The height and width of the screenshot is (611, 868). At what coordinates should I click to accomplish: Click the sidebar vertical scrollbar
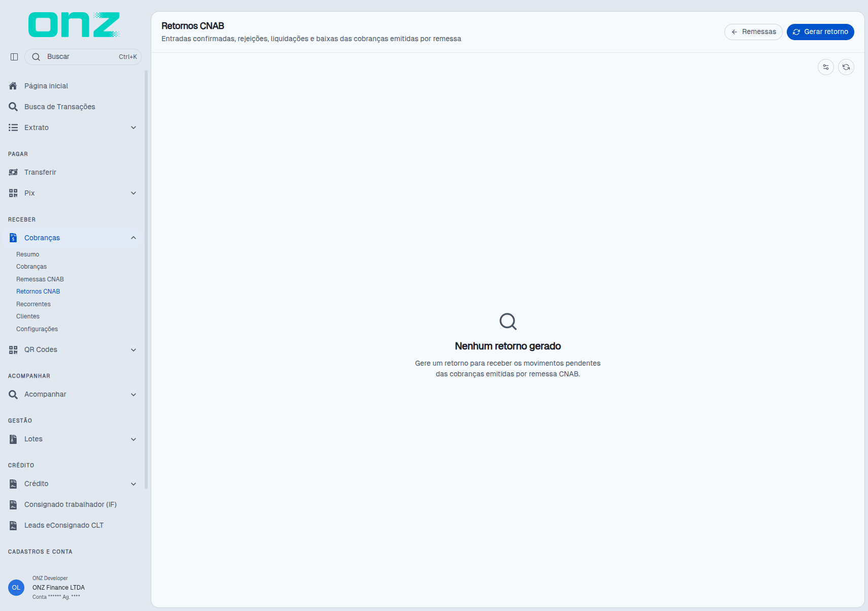[146, 279]
